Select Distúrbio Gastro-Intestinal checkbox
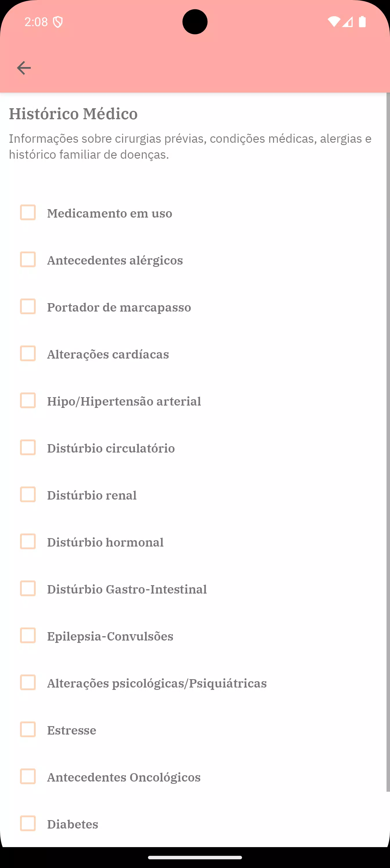 pos(28,589)
